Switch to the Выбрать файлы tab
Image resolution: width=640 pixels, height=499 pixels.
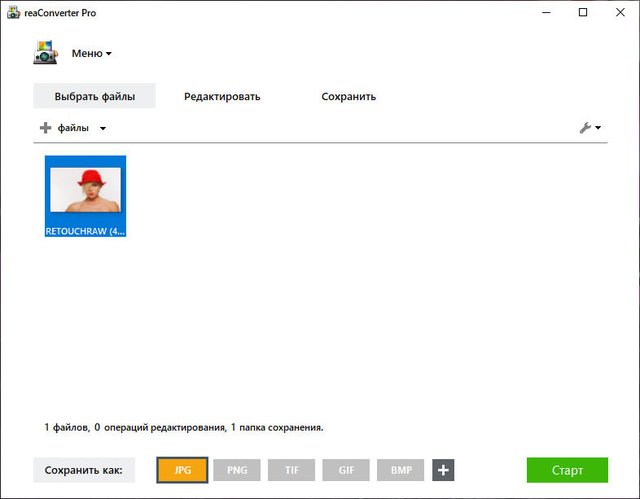94,97
